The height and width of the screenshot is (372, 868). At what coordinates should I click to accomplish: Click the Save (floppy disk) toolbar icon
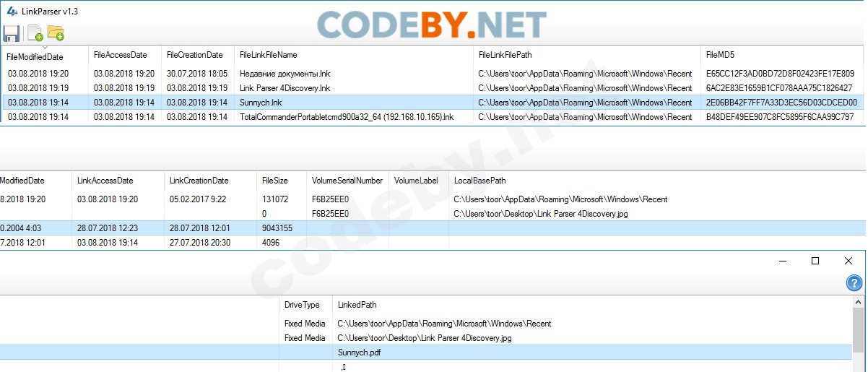point(11,33)
